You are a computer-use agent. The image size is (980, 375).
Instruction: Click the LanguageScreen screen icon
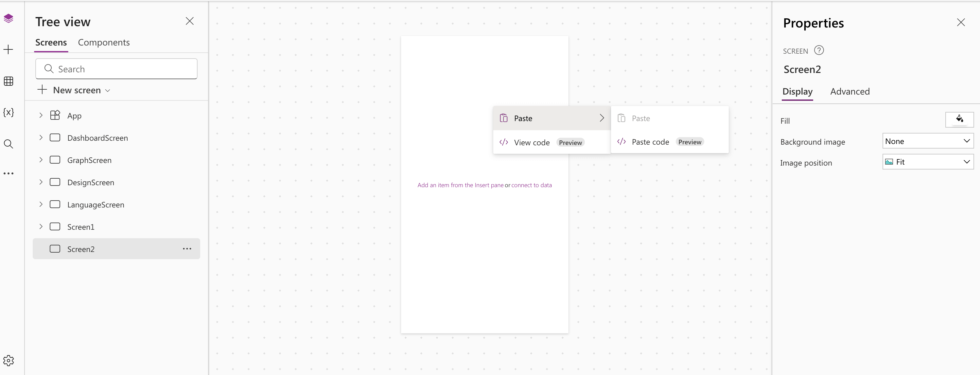coord(55,204)
